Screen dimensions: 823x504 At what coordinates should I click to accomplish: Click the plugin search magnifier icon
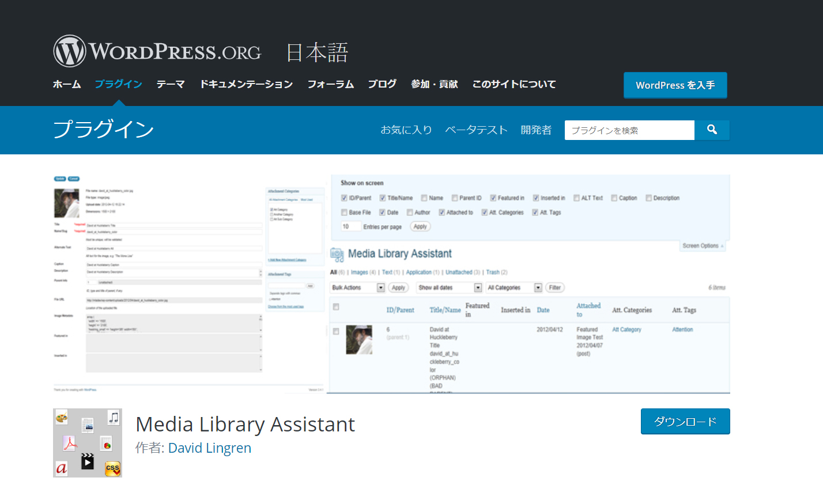(712, 130)
